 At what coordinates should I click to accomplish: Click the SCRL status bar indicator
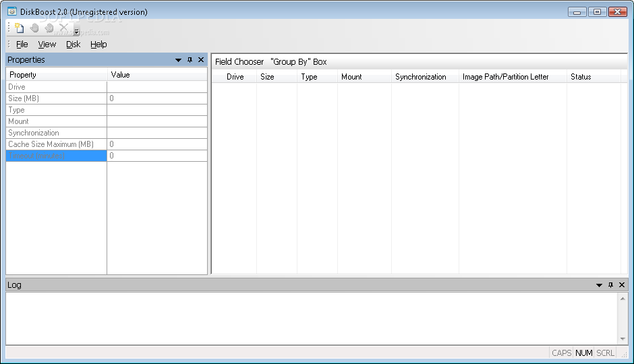click(x=605, y=353)
